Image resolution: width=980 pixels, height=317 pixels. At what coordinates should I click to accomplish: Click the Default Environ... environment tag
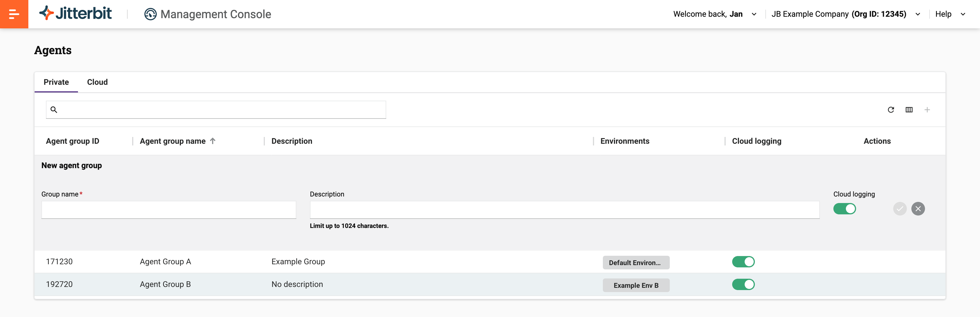tap(636, 263)
